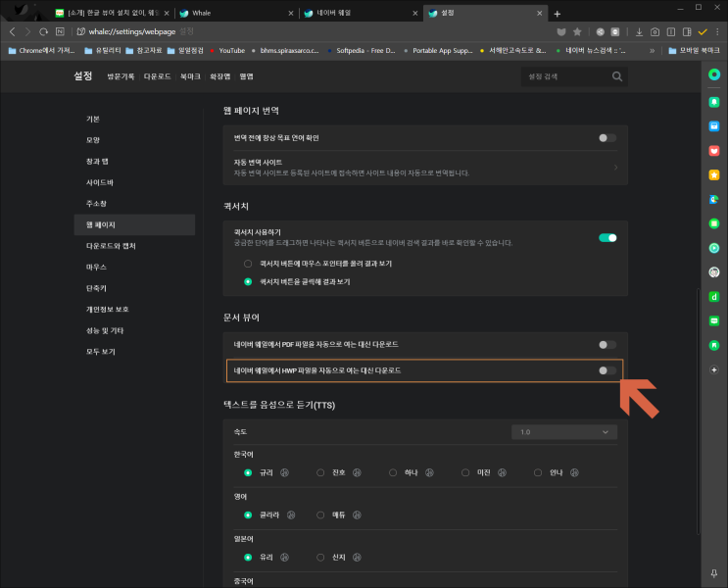
Task: Switch to the 네이버 웨일 browser tab
Action: [361, 13]
